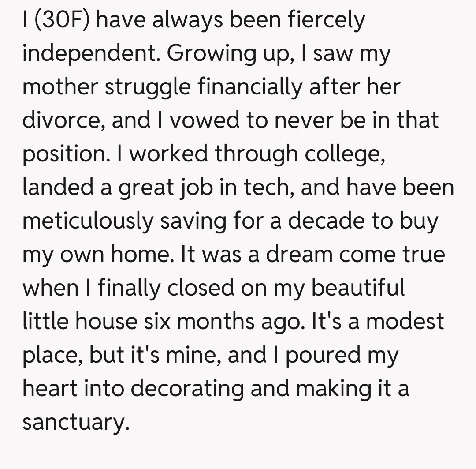The width and height of the screenshot is (476, 469).
Task: Click on the word "meticulously"
Action: coord(87,221)
